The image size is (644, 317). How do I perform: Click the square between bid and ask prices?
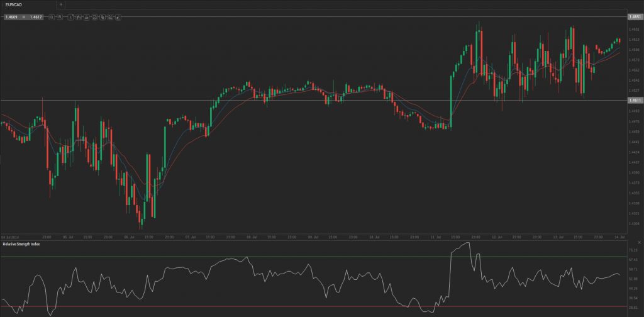tap(24, 17)
